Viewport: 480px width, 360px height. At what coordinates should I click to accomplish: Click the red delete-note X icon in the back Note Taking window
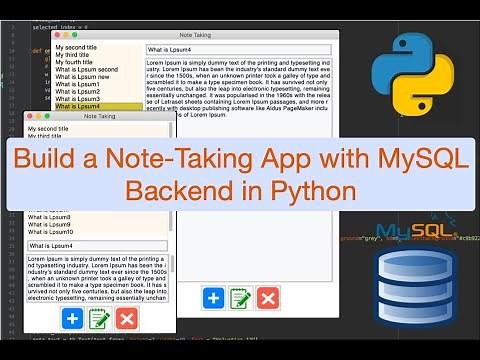268,298
